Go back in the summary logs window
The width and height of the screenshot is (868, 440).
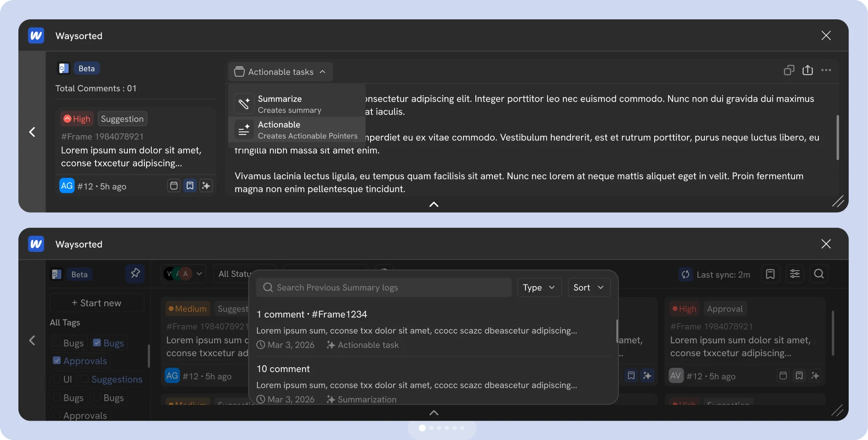(32, 340)
